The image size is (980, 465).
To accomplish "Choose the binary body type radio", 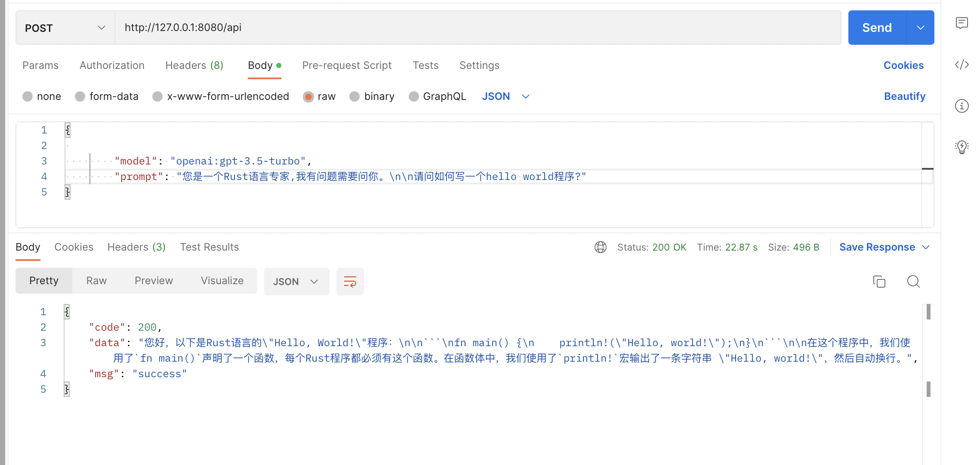I will [354, 96].
